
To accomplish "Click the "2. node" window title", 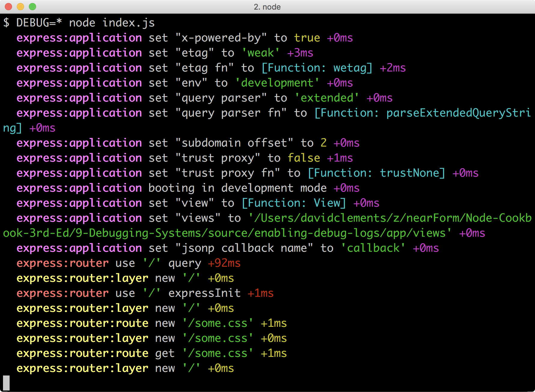I will (x=267, y=7).
